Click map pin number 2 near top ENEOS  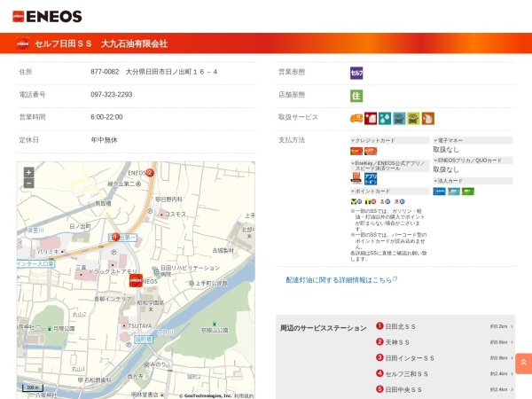click(150, 173)
